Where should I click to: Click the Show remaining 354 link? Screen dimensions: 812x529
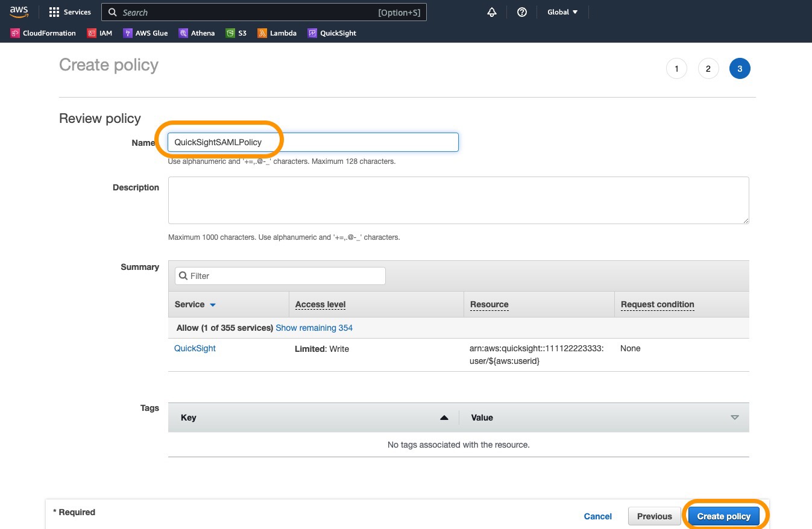[314, 327]
